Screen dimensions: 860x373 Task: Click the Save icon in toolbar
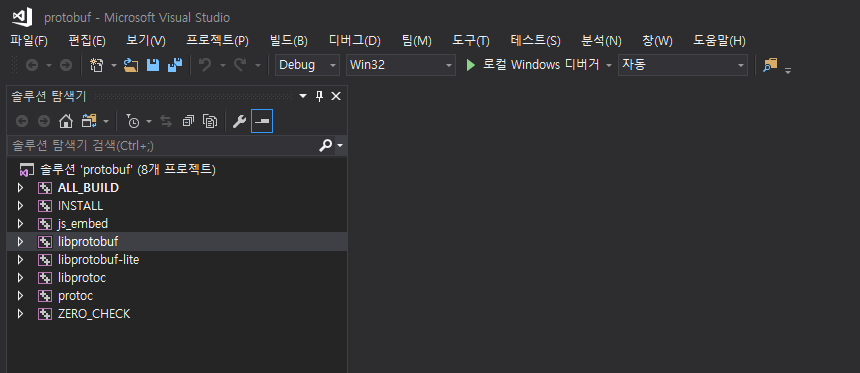tap(152, 65)
